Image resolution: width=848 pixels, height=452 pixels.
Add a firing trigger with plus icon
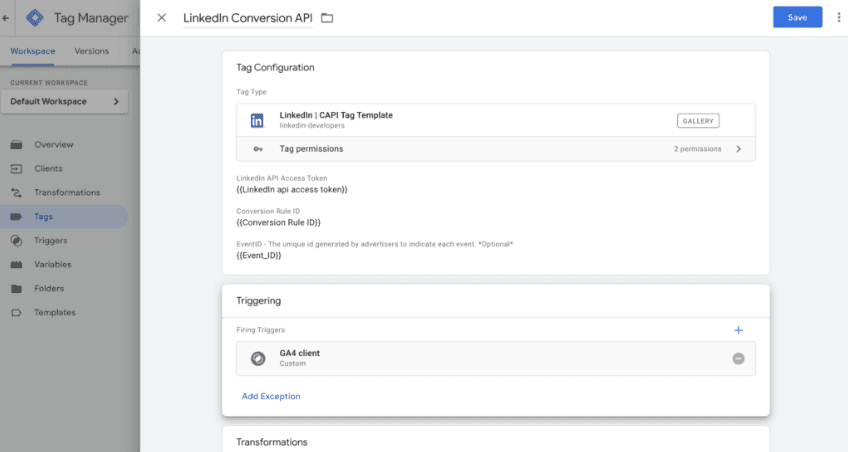pyautogui.click(x=738, y=330)
